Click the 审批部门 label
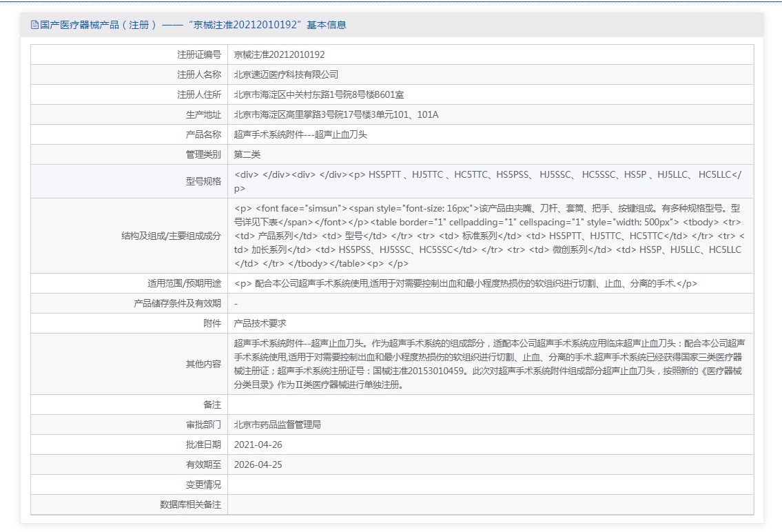 coord(203,424)
